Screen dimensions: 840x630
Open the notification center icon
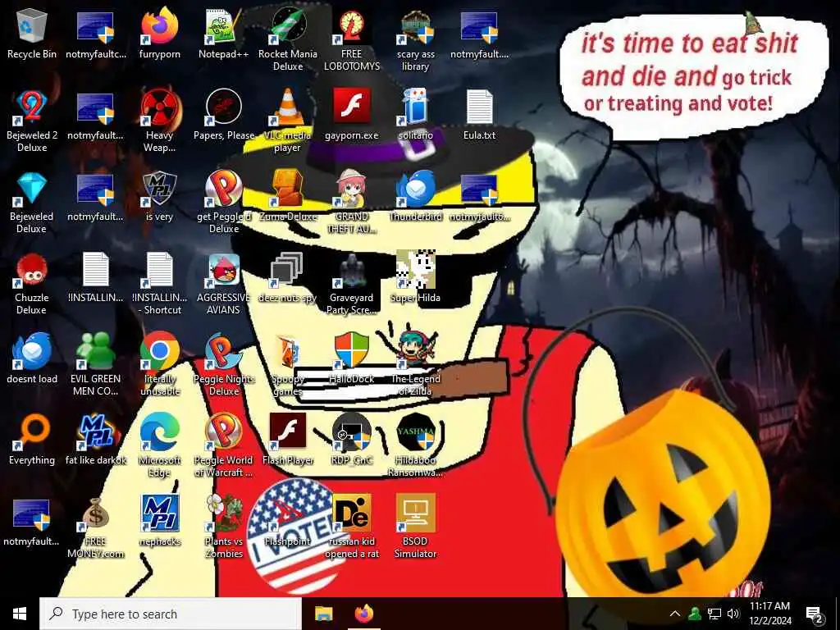pos(815,615)
